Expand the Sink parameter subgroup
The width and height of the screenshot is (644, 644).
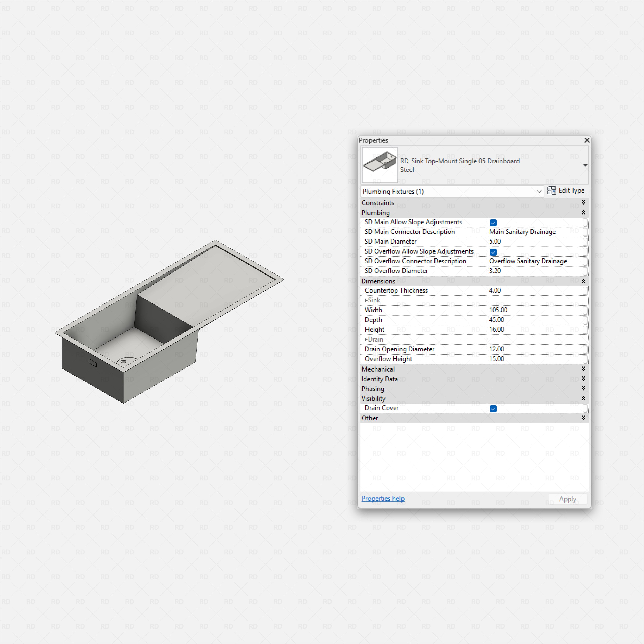[367, 300]
